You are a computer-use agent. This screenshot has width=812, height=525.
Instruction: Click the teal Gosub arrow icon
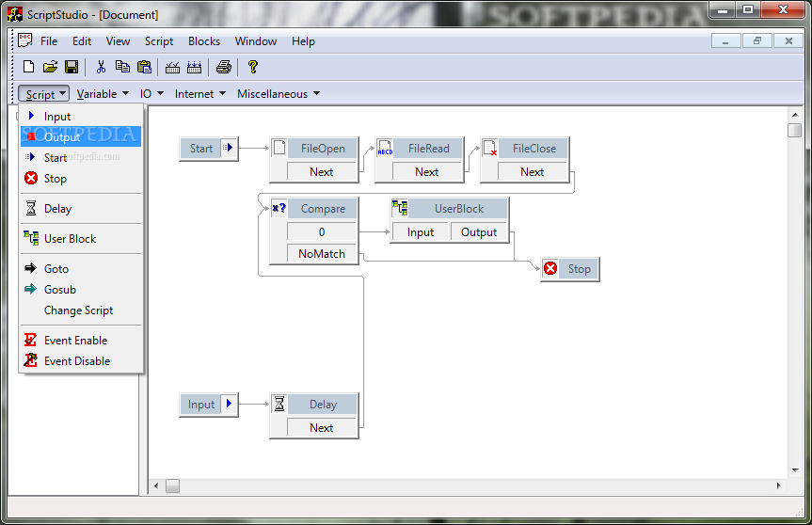(x=31, y=289)
